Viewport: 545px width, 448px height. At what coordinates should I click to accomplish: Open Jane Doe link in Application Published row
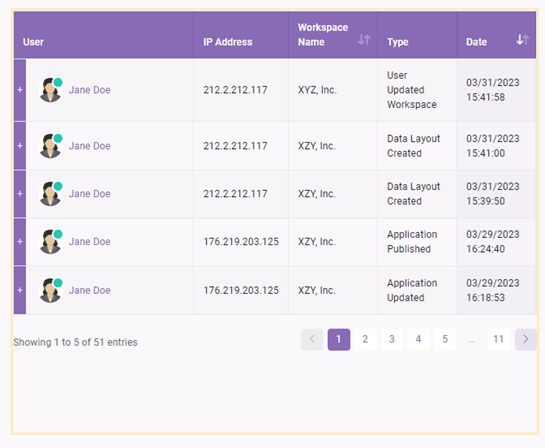point(90,242)
